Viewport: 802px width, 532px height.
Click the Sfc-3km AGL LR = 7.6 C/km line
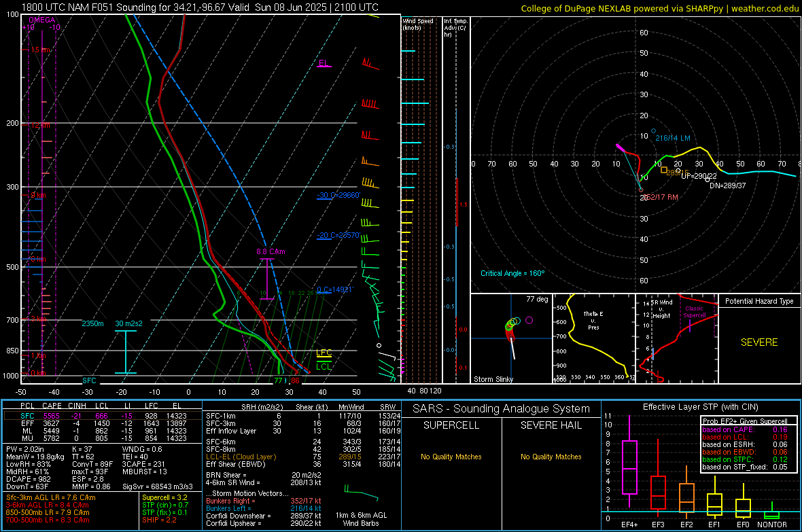point(51,497)
